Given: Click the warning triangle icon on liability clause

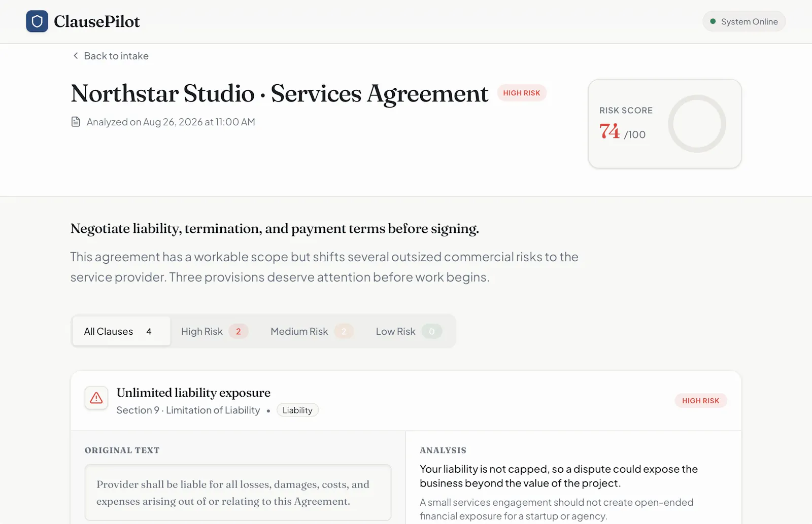Looking at the screenshot, I should click(x=96, y=398).
